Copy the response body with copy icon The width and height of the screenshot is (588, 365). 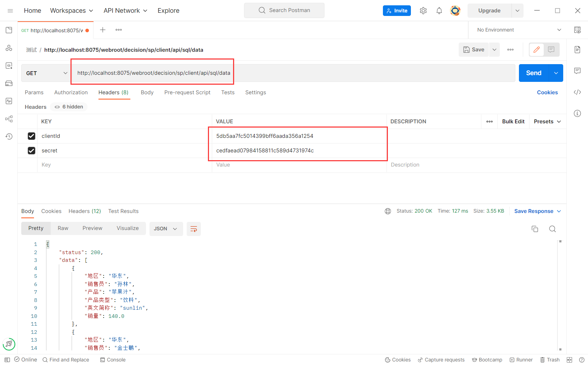(x=535, y=229)
